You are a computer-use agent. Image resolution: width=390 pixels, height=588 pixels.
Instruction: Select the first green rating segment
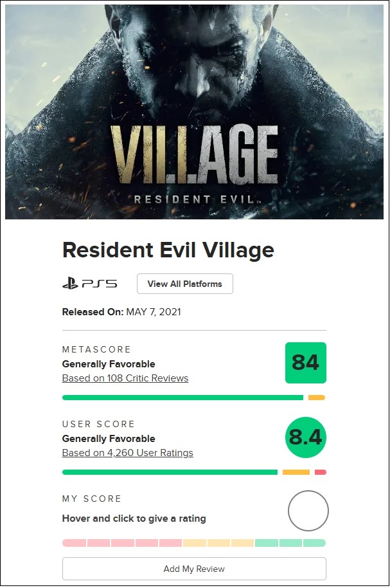266,543
